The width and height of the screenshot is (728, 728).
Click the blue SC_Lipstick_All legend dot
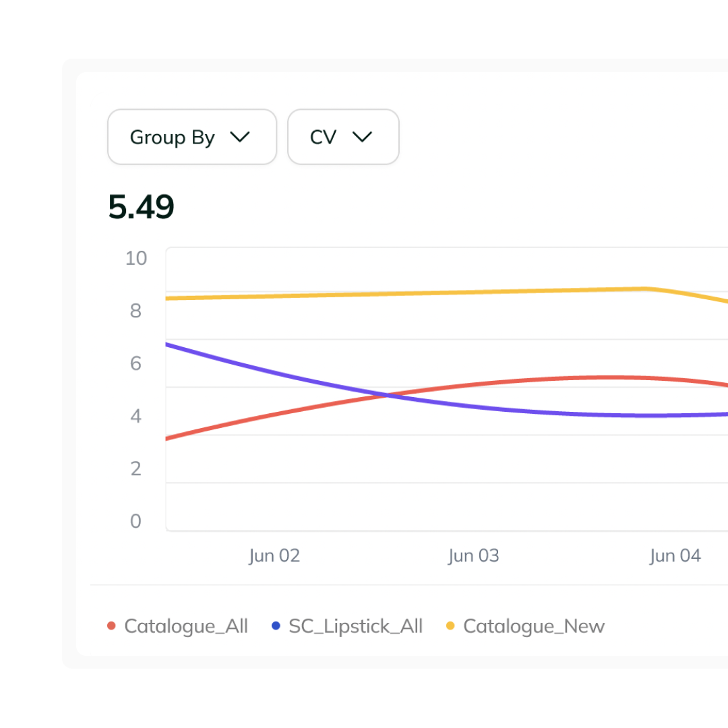coord(276,626)
